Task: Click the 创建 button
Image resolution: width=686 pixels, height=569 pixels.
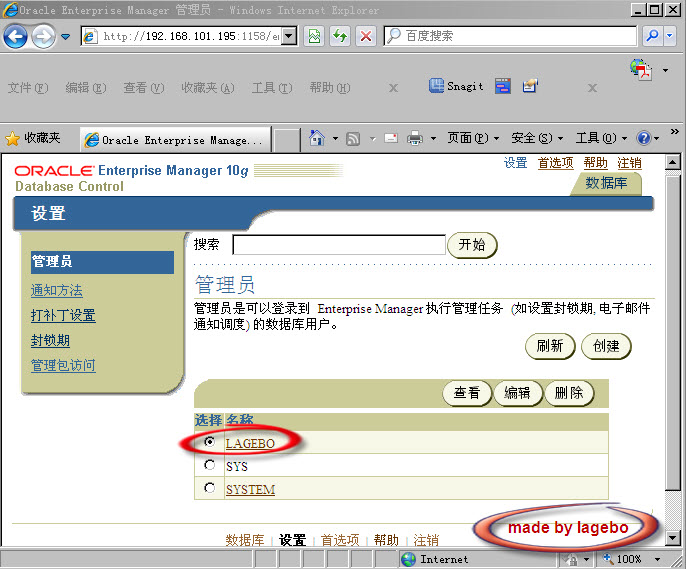Action: click(x=606, y=346)
